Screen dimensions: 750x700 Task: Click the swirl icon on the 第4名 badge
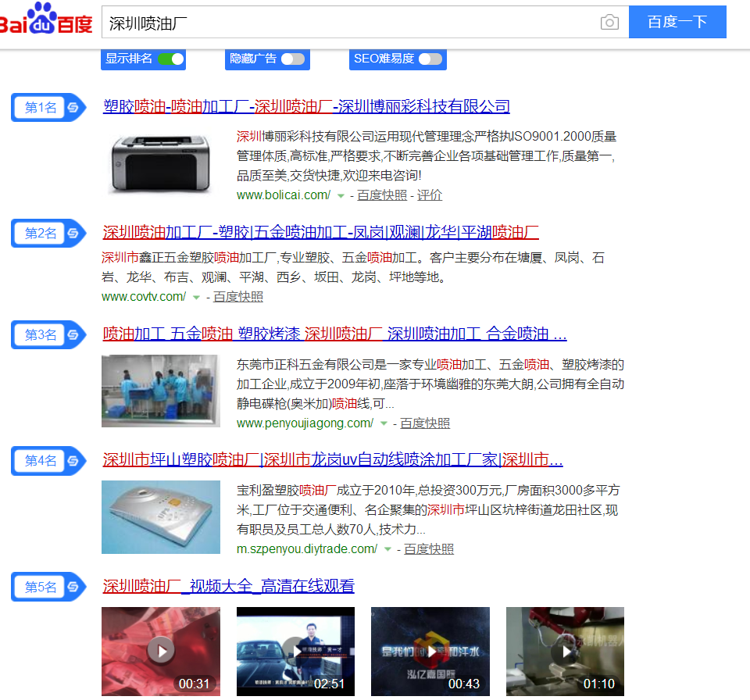[x=73, y=460]
